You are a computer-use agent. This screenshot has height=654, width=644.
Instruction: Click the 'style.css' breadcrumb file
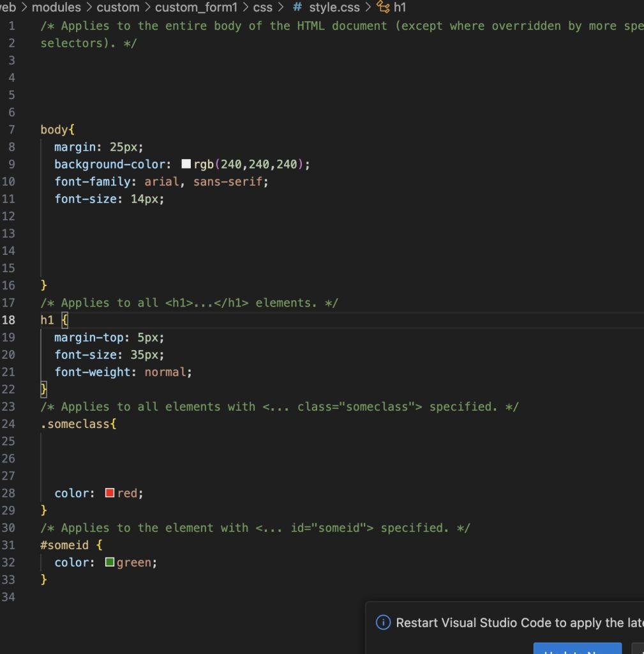coord(334,7)
